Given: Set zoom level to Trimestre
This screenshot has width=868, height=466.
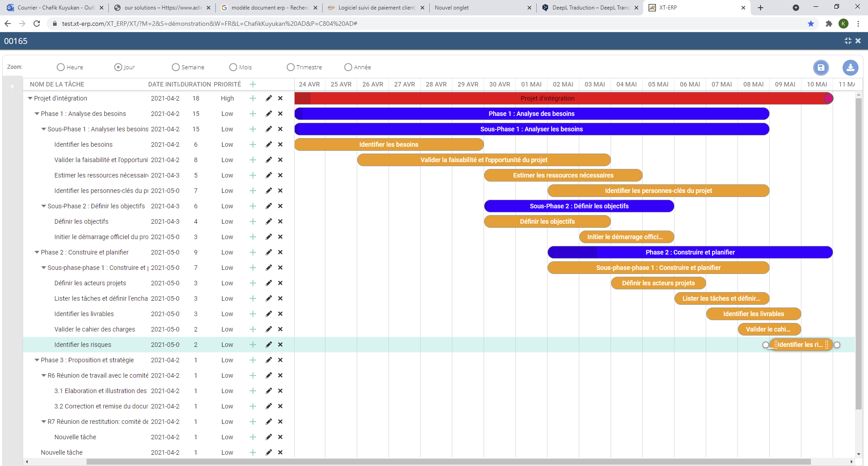Looking at the screenshot, I should [291, 67].
